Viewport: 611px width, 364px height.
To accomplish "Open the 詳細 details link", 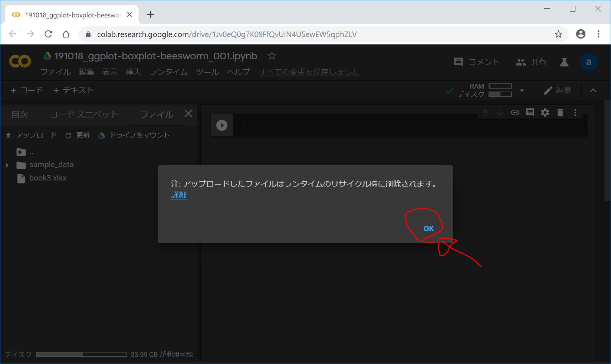I will (x=179, y=195).
